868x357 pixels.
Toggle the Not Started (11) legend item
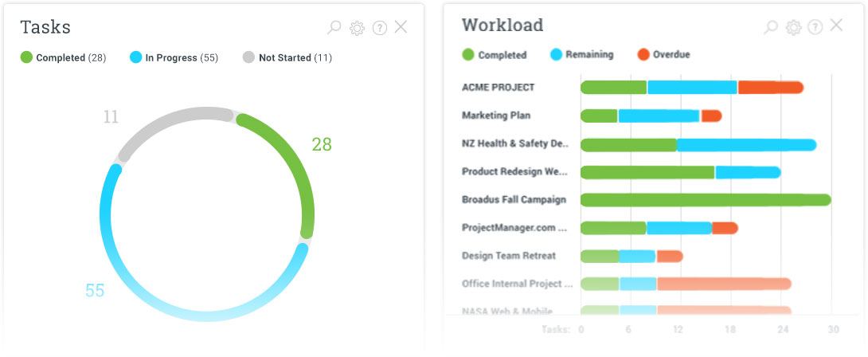(x=287, y=57)
